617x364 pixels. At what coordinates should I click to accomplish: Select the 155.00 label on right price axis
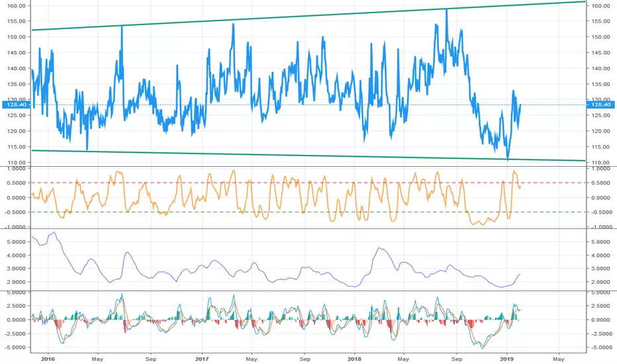pos(601,21)
